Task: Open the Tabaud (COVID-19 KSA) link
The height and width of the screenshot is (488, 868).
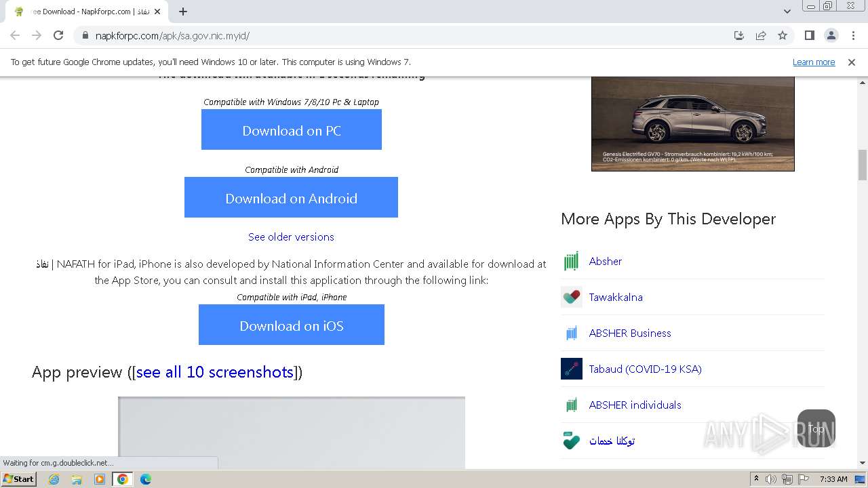Action: (x=646, y=369)
